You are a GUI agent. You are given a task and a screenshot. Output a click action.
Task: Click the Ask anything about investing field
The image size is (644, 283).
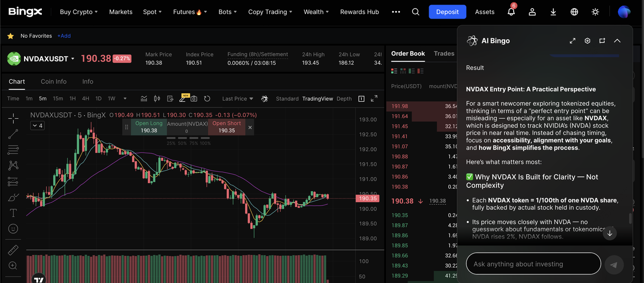(533, 264)
